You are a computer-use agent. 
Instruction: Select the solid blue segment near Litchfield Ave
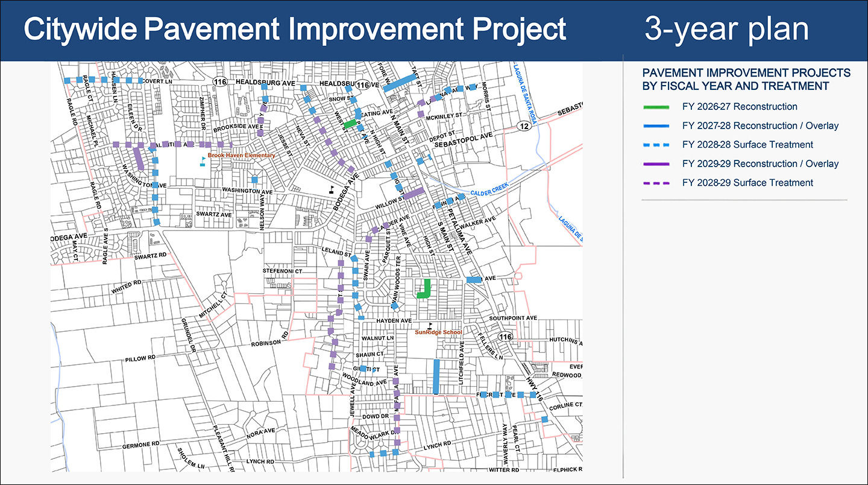coord(435,376)
